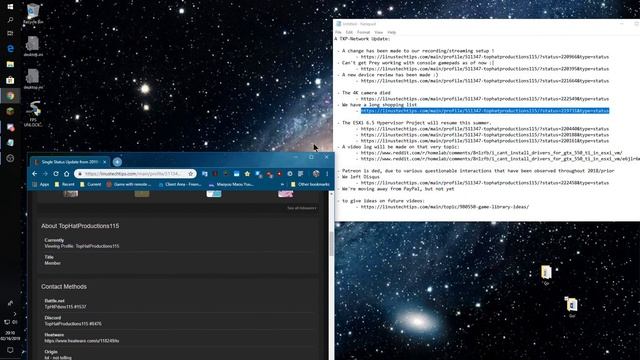
Task: Open the Edit menu in Notepad
Action: [349, 32]
